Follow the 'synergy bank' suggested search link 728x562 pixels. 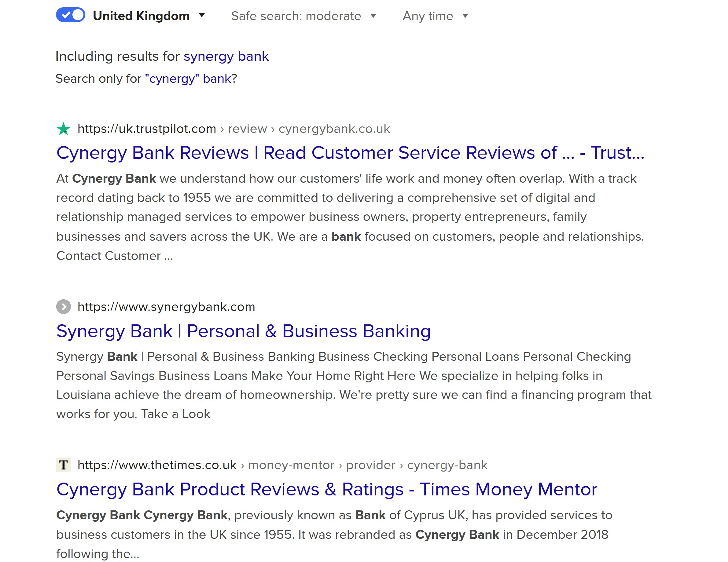(226, 56)
